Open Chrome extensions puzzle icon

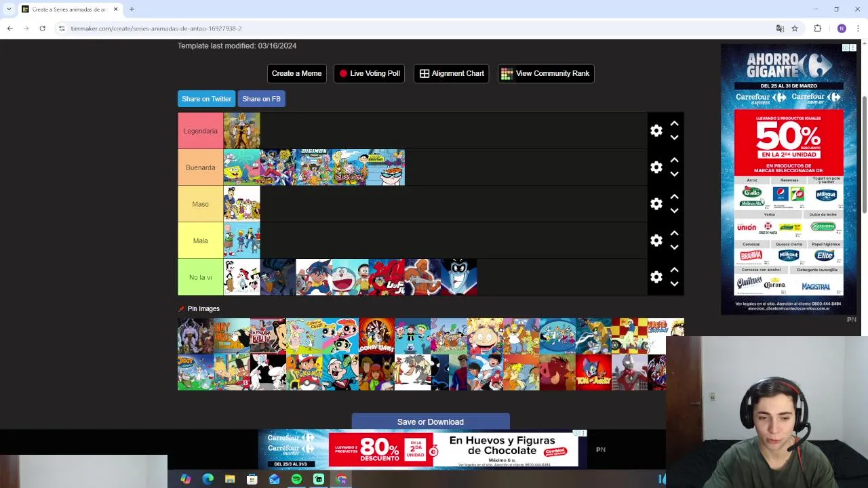(x=817, y=28)
